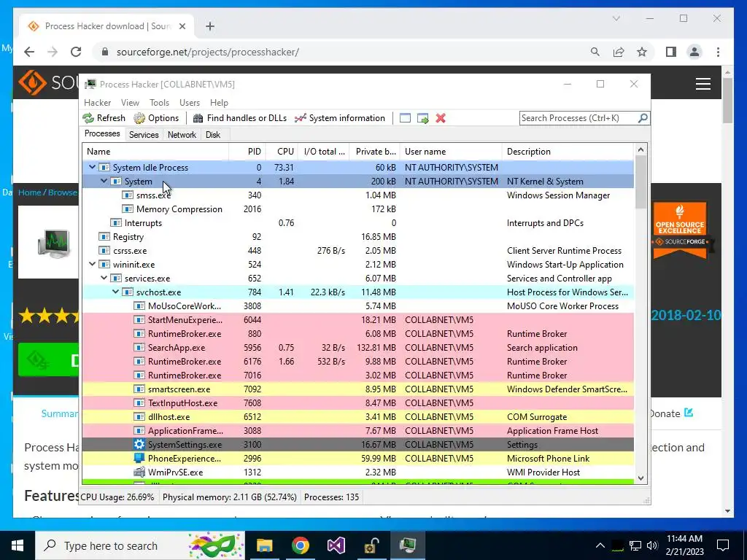Open the Users menu
The image size is (747, 560).
190,102
